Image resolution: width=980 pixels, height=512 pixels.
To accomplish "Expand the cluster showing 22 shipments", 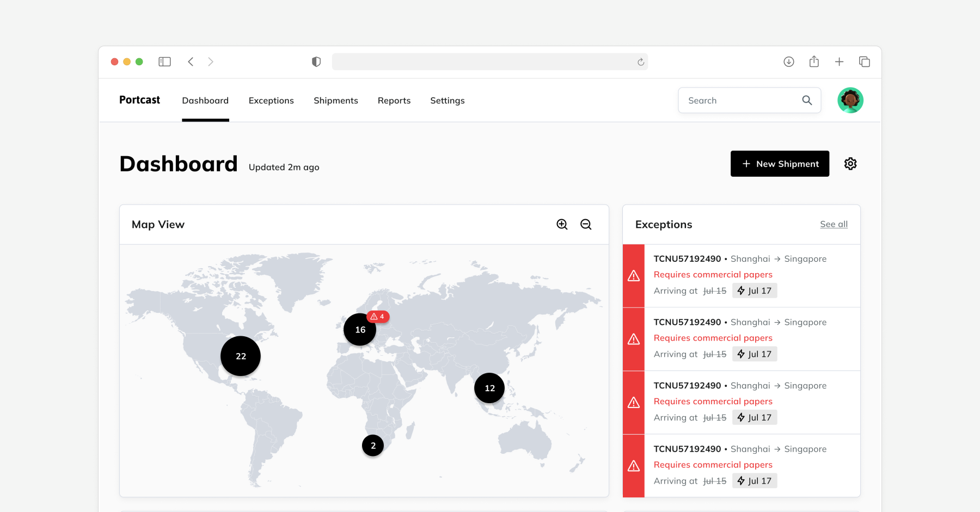I will tap(240, 356).
